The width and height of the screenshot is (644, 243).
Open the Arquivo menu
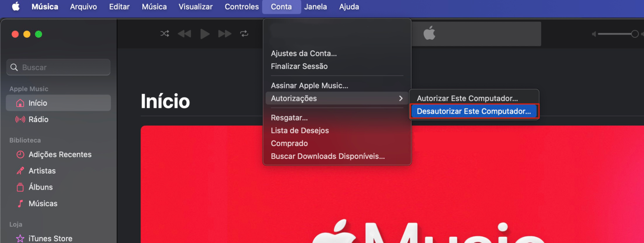click(x=83, y=6)
